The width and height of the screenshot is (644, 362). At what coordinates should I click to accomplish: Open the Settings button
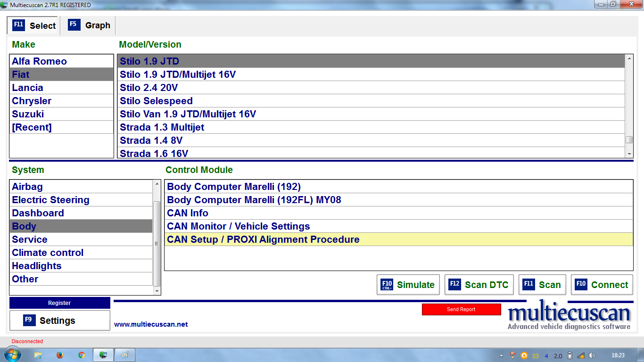pos(60,321)
